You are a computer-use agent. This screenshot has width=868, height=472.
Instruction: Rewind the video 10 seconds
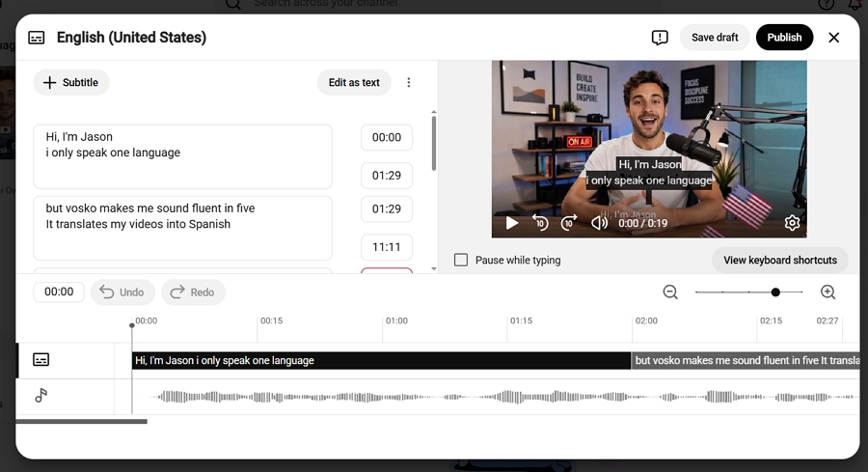click(x=540, y=223)
